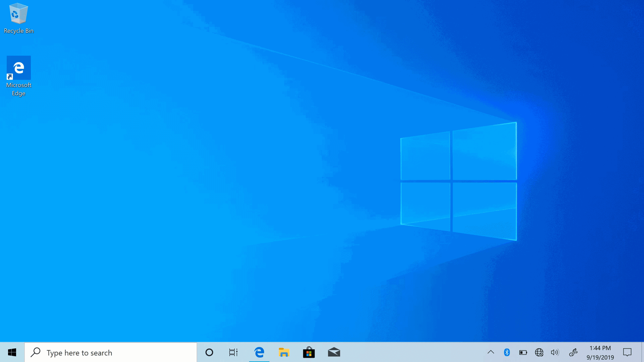Open Cortana from the taskbar
This screenshot has height=362, width=644.
209,352
